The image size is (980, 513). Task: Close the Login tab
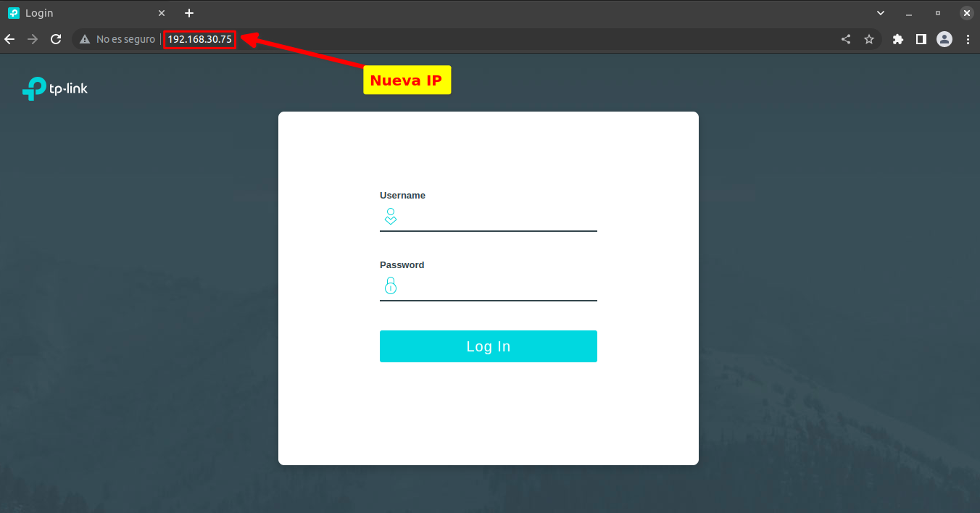click(162, 13)
